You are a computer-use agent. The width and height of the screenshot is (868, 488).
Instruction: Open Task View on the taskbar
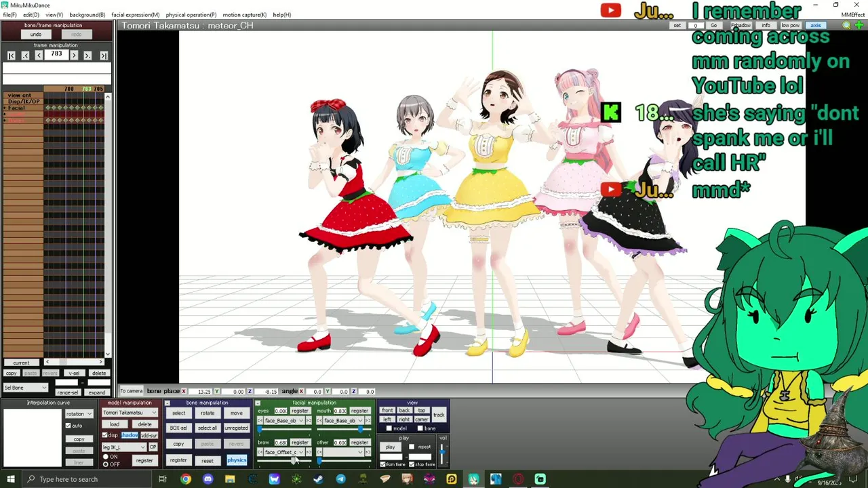(x=163, y=479)
